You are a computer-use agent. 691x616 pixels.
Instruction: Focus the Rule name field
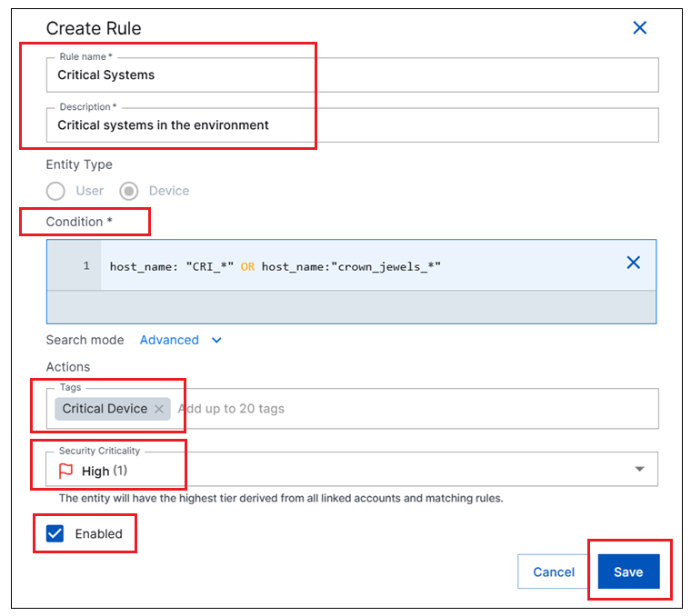352,75
